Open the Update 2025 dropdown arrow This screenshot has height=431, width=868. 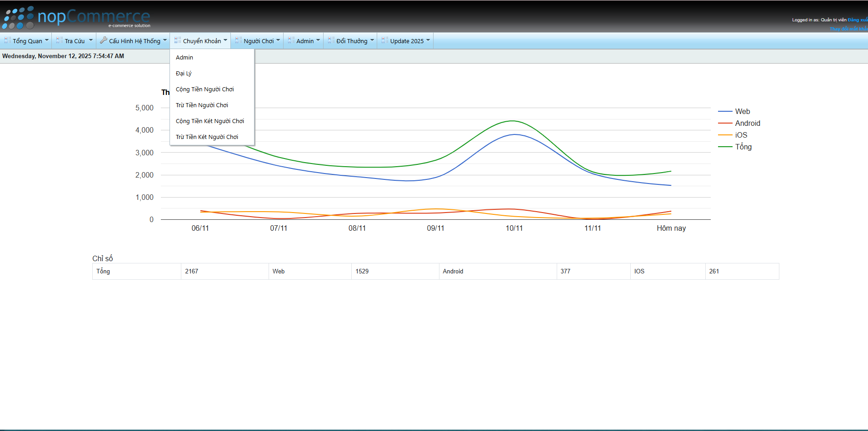pyautogui.click(x=428, y=40)
